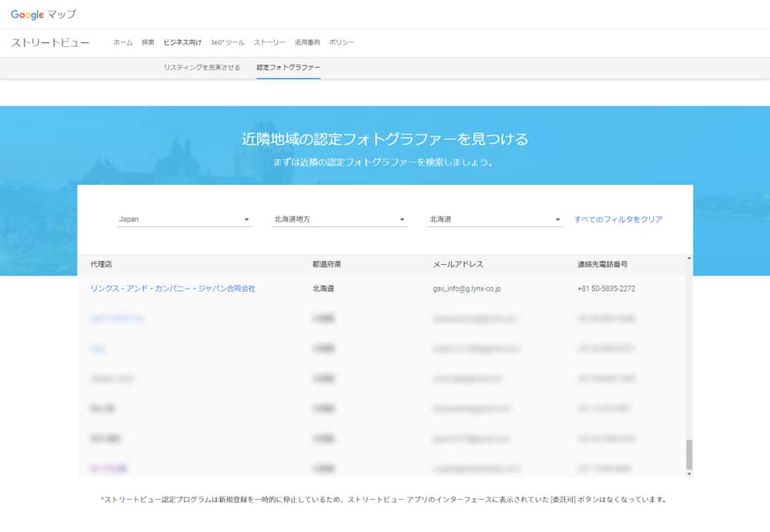This screenshot has height=532, width=770.
Task: Click the table scrollbar thumb
Action: [689, 454]
